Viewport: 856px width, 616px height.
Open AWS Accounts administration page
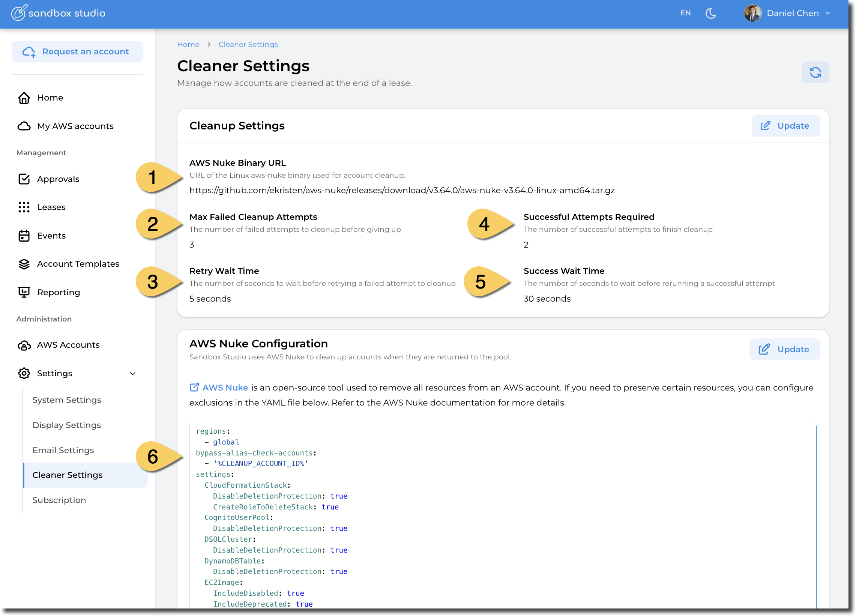click(x=68, y=345)
